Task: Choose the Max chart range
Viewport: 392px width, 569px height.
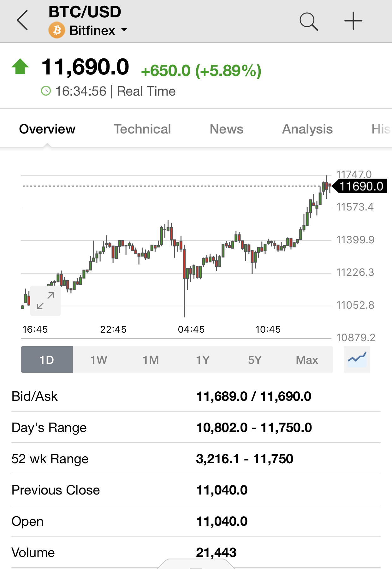Action: [x=307, y=359]
